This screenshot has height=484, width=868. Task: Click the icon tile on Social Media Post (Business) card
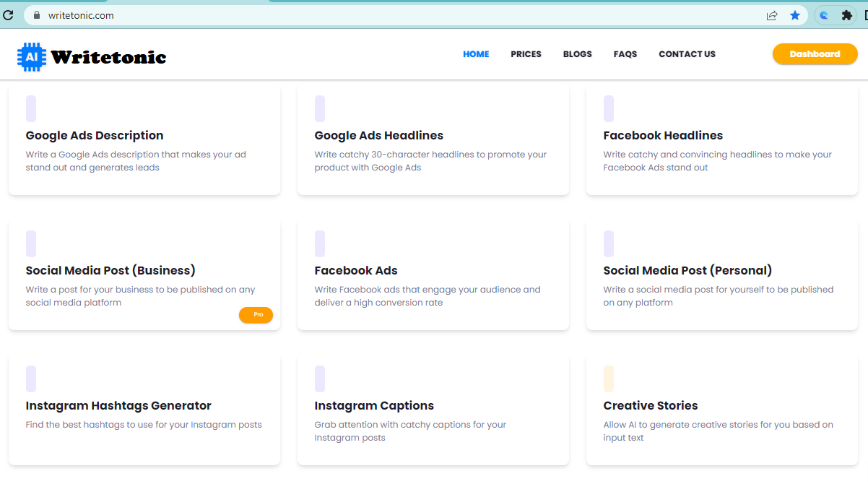point(31,243)
